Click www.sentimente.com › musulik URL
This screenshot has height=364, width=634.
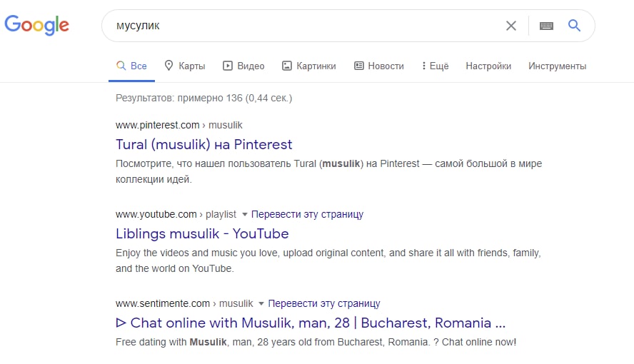(184, 303)
